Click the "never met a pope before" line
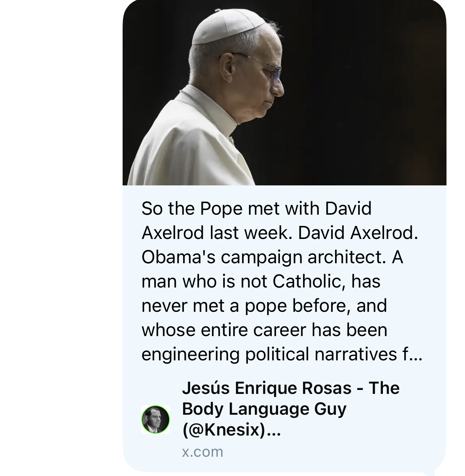Screen dimensions: 465x476 pyautogui.click(x=264, y=306)
